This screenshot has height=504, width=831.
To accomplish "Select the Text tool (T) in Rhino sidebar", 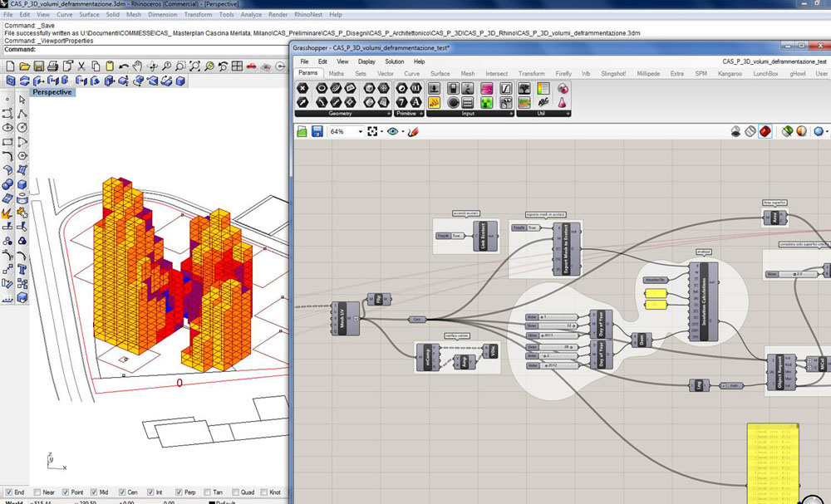I will (22, 270).
